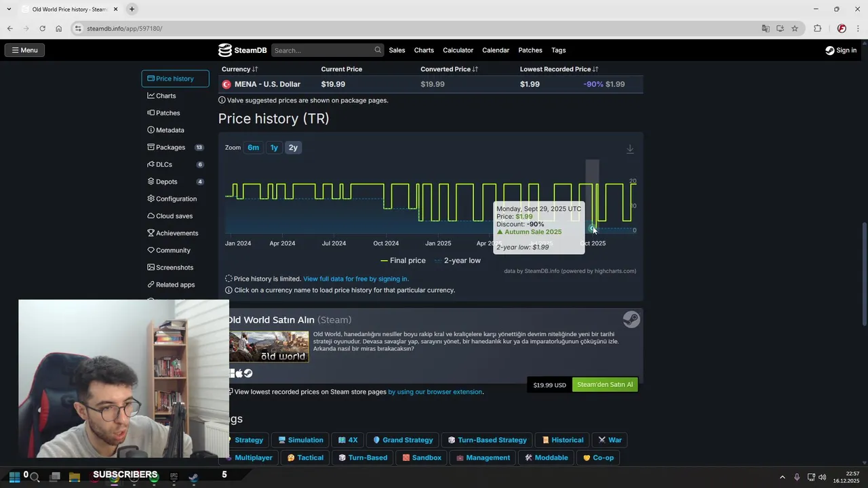Click the Turkey flag beside MENA currency
The width and height of the screenshot is (868, 488).
coord(226,84)
